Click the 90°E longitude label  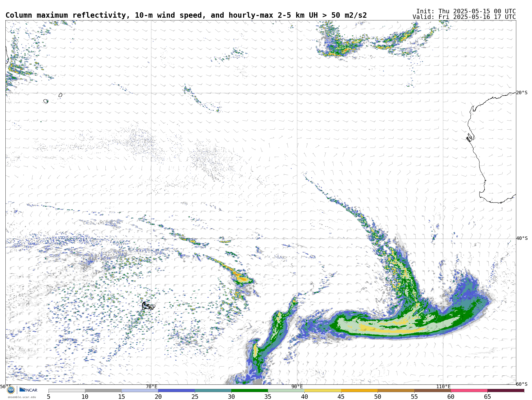click(x=297, y=386)
